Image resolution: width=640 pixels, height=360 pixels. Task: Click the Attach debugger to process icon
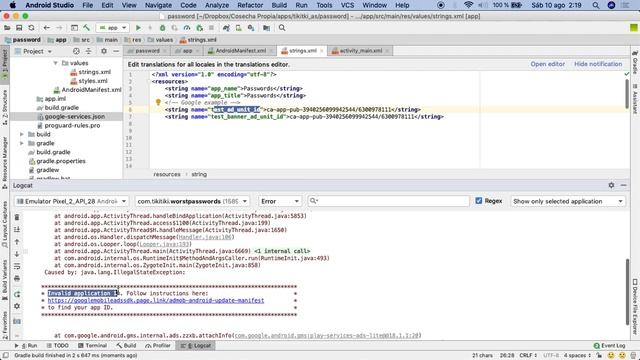199,28
